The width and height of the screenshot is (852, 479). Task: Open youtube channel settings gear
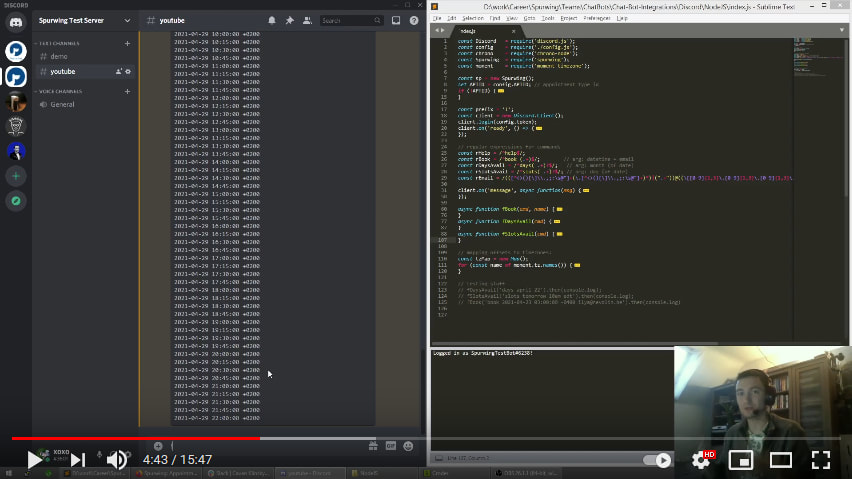[x=128, y=72]
